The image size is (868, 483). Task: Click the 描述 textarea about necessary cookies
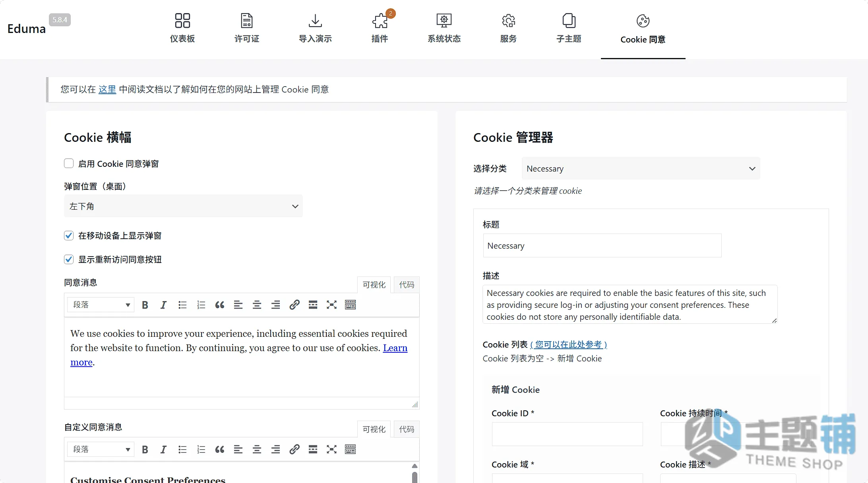[630, 304]
